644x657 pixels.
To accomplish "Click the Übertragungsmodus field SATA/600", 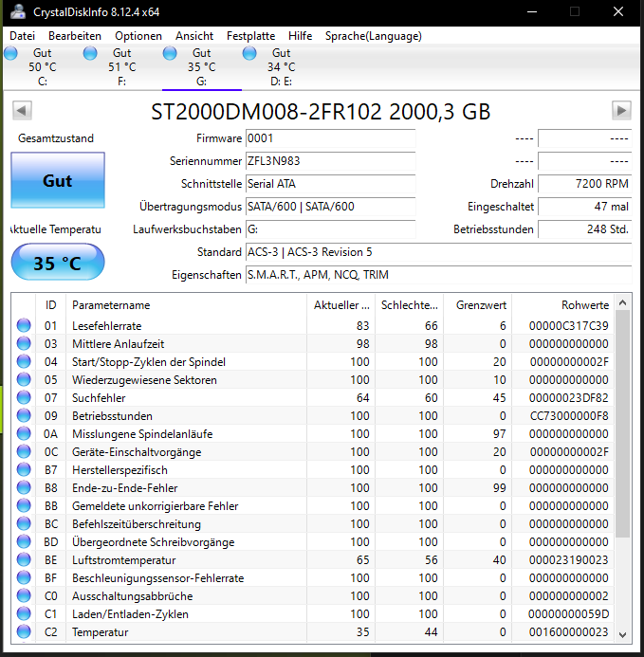I will pyautogui.click(x=330, y=206).
